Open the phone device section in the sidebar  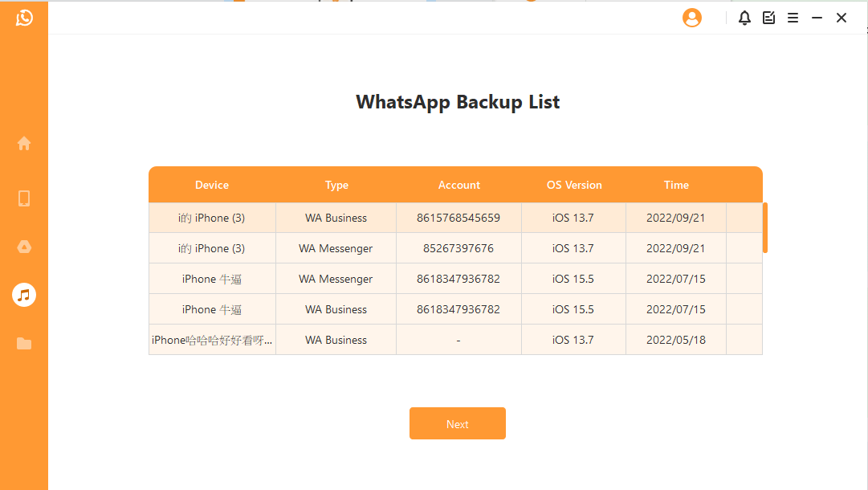24,198
